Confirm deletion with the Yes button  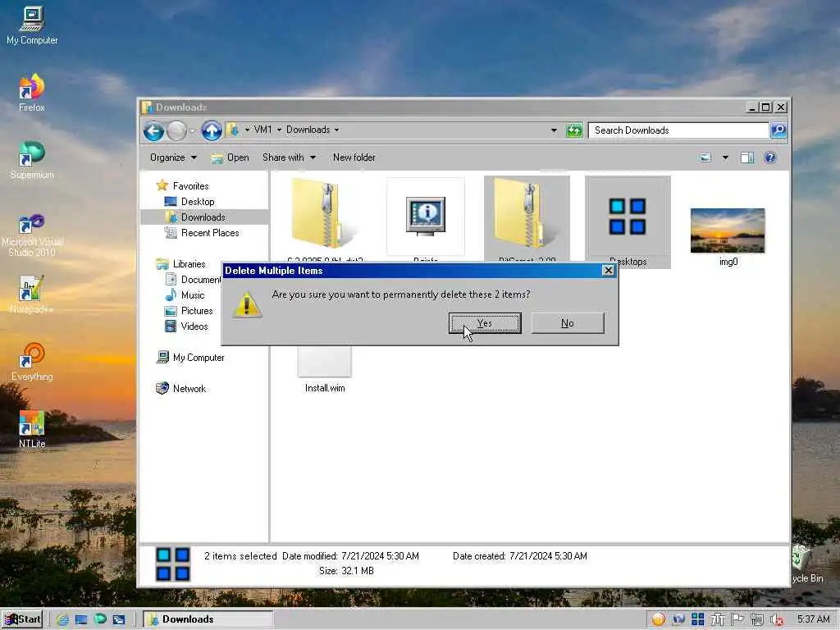[x=485, y=323]
